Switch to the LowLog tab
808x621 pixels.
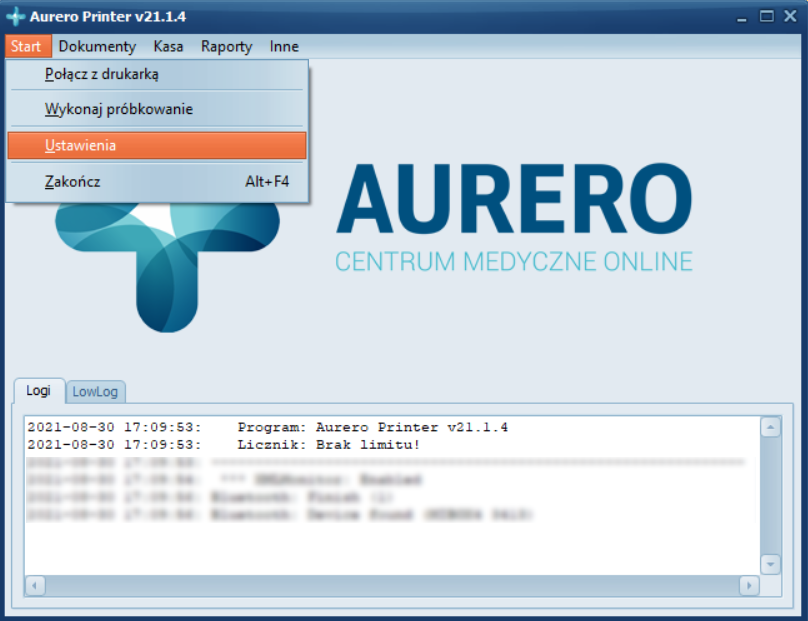tap(95, 392)
